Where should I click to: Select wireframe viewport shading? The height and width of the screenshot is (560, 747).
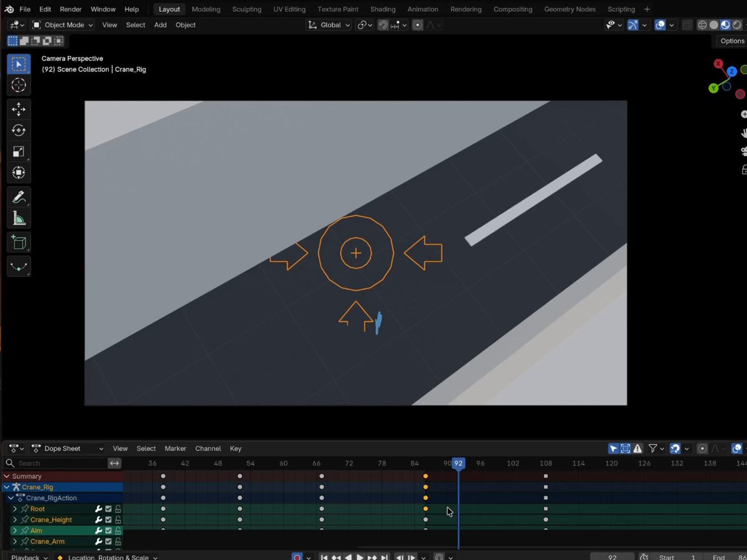click(702, 25)
